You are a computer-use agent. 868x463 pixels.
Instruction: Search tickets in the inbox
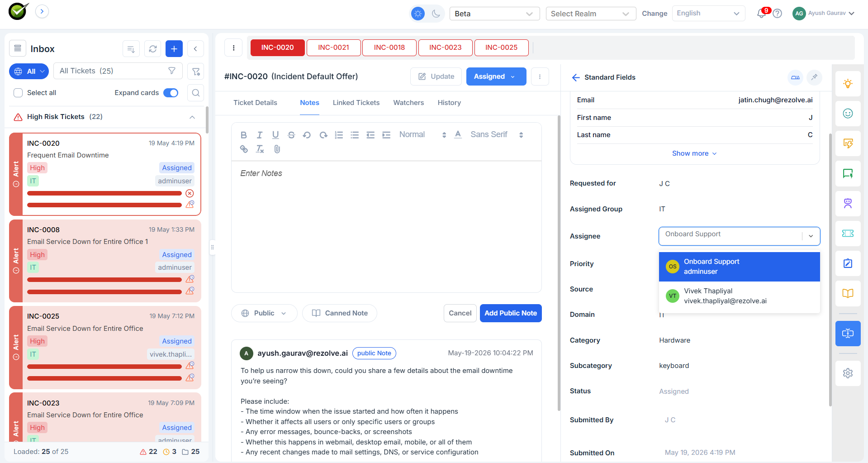(x=196, y=93)
